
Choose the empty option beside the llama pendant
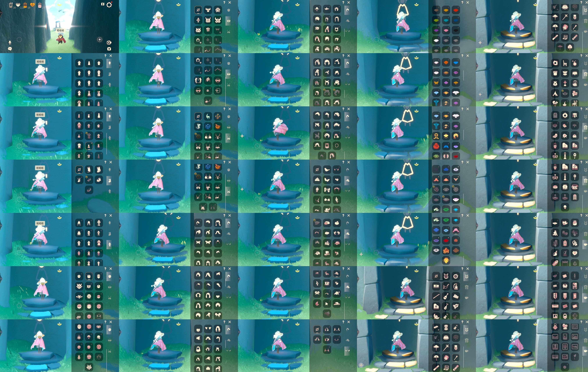point(198,116)
